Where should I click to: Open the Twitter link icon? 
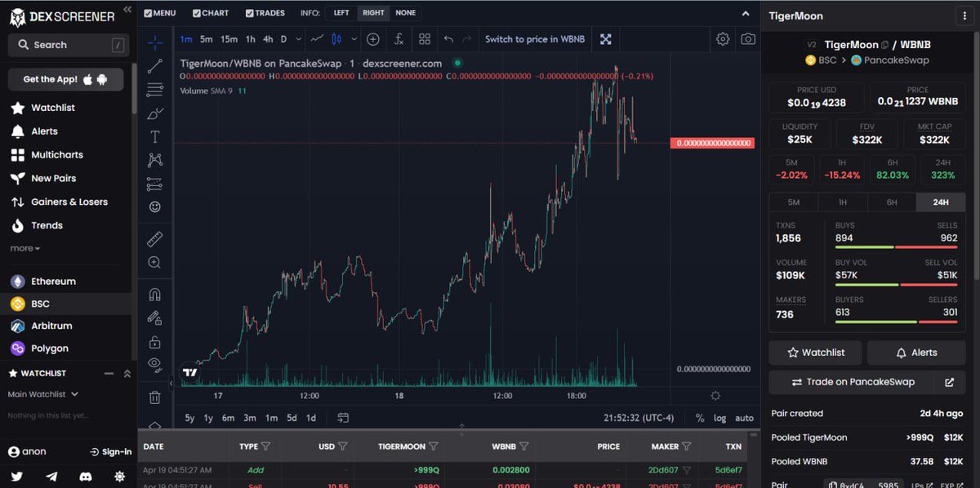tap(17, 477)
